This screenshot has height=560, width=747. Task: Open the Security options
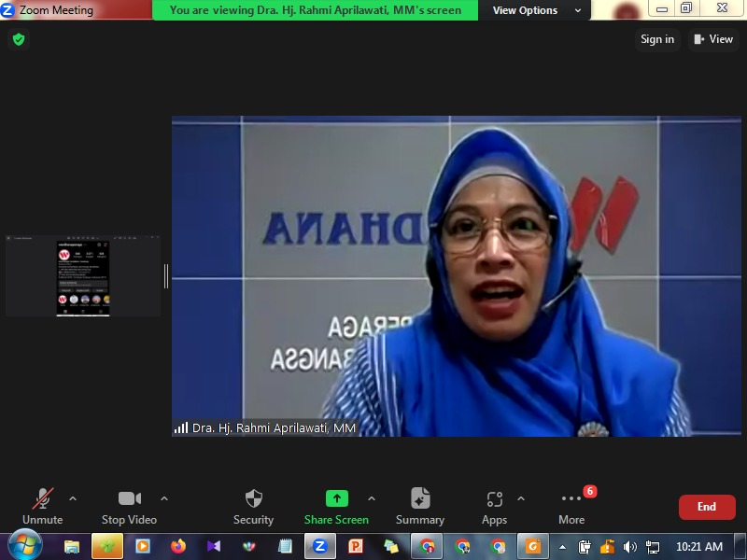point(253,505)
